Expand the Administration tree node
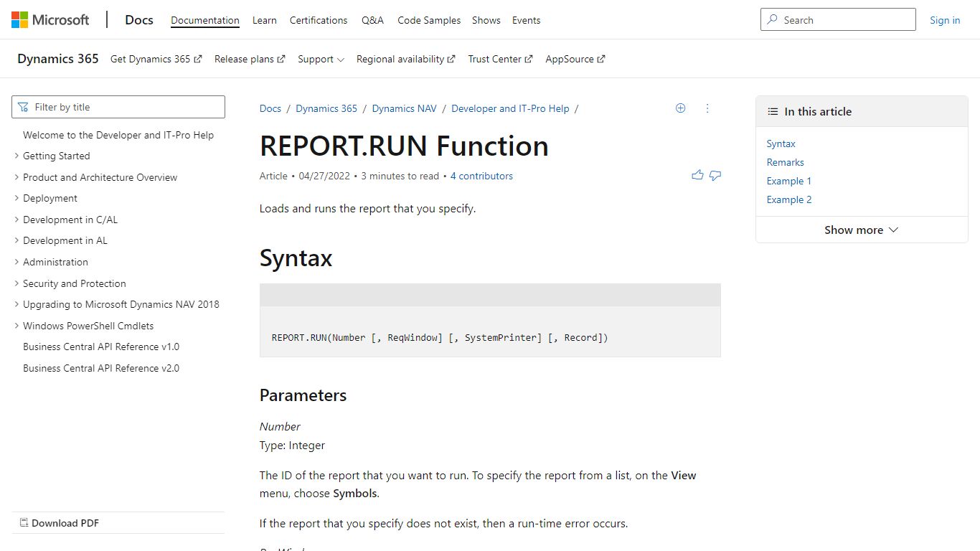The image size is (980, 551). click(17, 262)
